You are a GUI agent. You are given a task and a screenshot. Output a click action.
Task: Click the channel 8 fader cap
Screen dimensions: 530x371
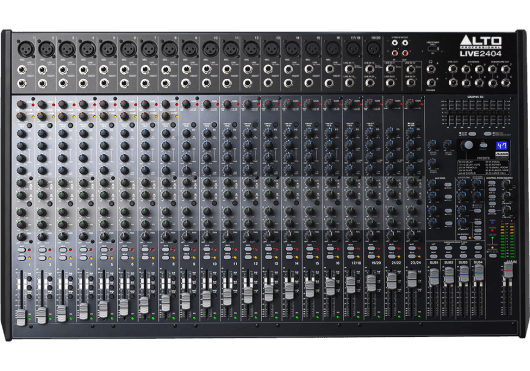point(165,303)
